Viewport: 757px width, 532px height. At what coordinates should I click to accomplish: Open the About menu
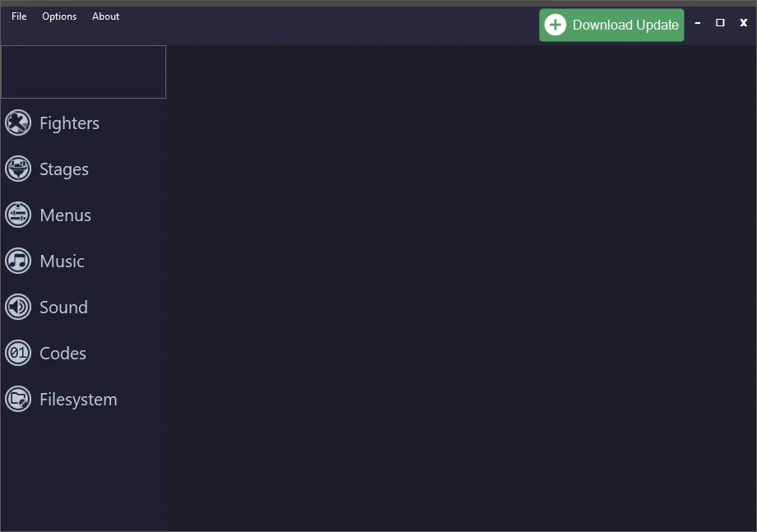(105, 16)
